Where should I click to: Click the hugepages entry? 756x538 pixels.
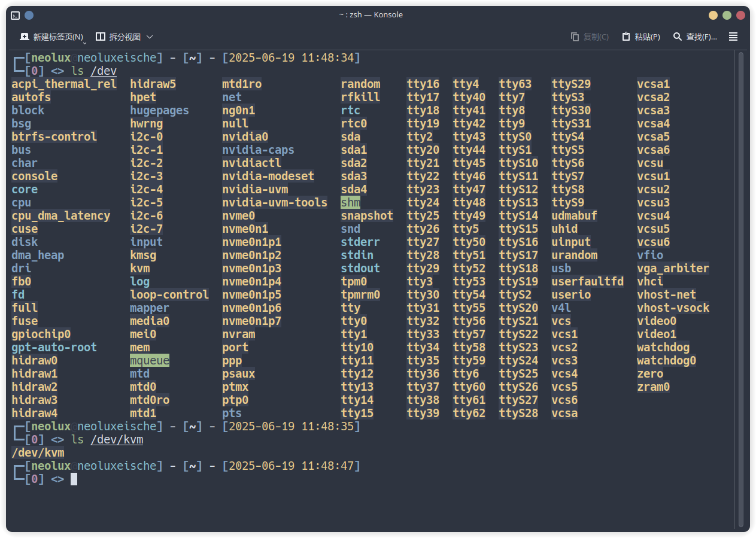click(159, 110)
